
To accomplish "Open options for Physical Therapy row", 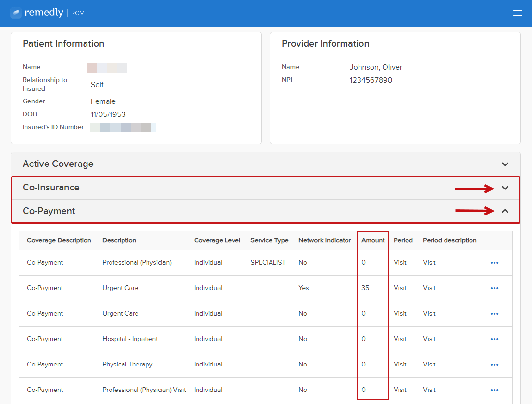I will (495, 364).
